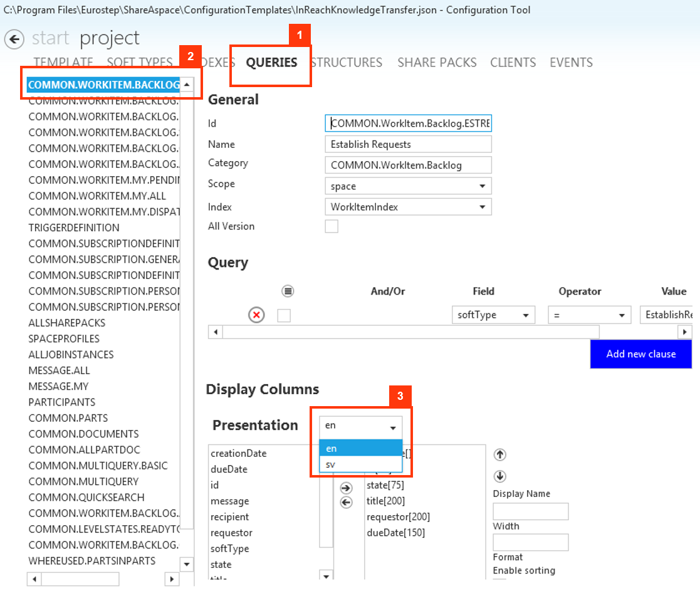Click the Add new clause button
Viewport: 700px width, 591px height.
pos(640,354)
